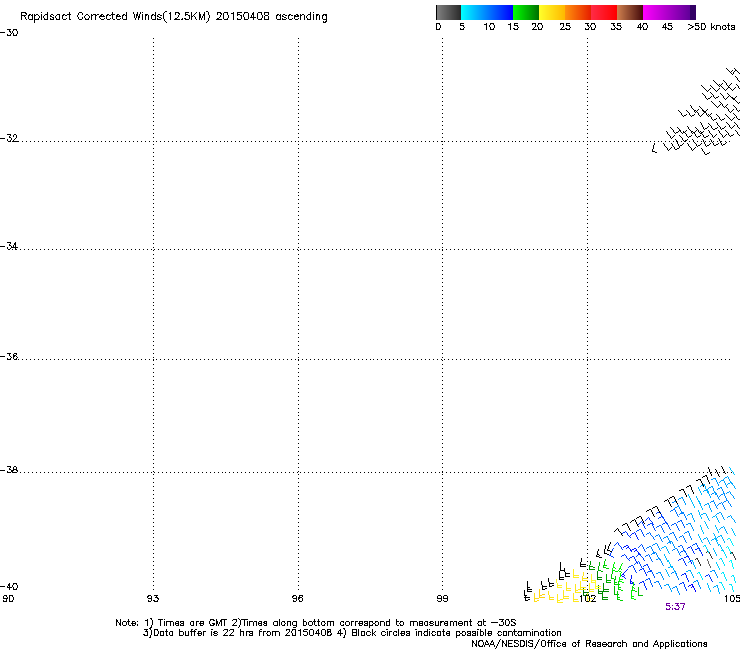The width and height of the screenshot is (740, 650).
Task: Click the '99' longitude axis label
Action: pos(442,599)
